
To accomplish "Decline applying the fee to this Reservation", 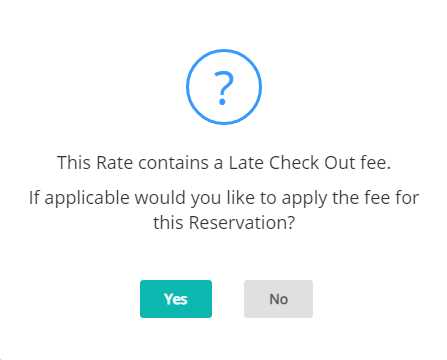I will point(278,299).
